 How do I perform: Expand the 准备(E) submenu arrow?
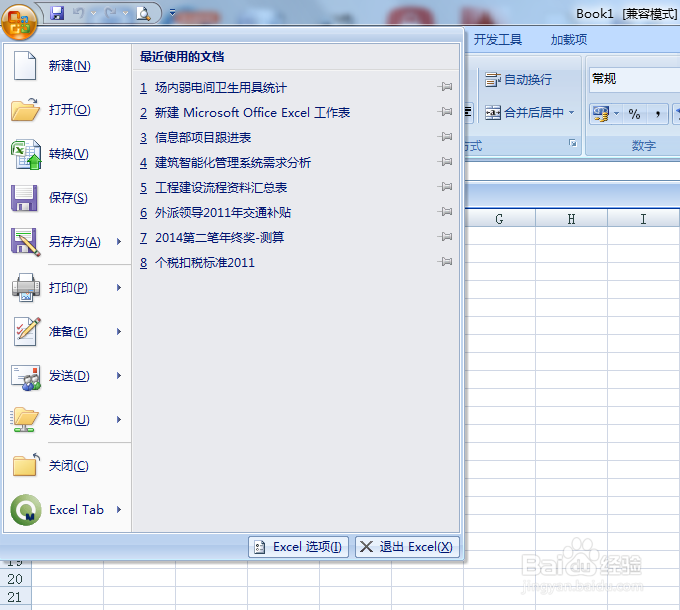click(x=119, y=332)
